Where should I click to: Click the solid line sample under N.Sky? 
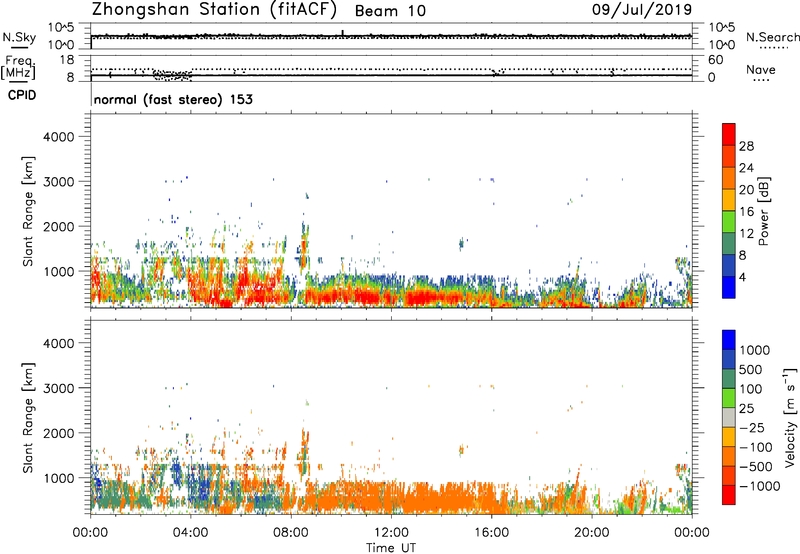(19, 47)
